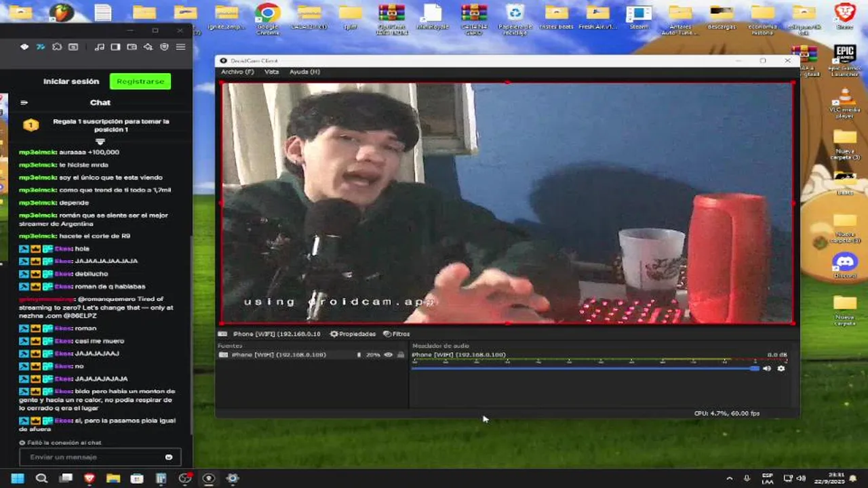
Task: Click the system tray microphone icon
Action: [x=747, y=479]
